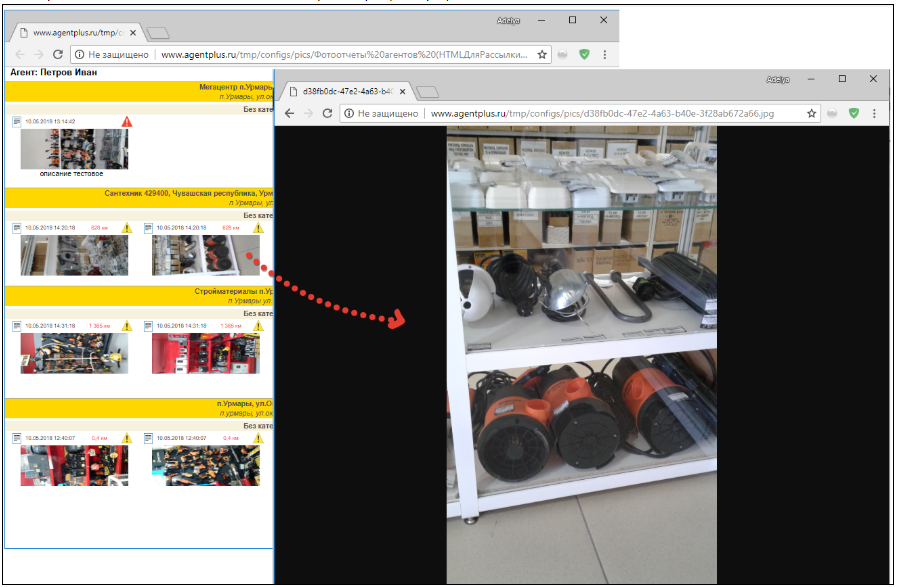Click the enlarged shelf photo with orange pumps
Screen dimensions: 900x587
[581, 355]
